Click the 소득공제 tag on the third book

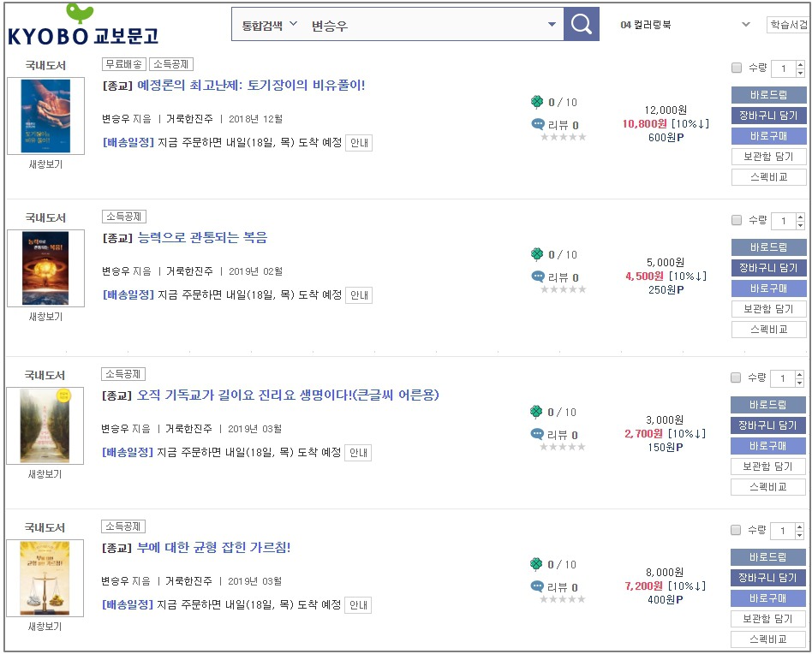(x=123, y=374)
